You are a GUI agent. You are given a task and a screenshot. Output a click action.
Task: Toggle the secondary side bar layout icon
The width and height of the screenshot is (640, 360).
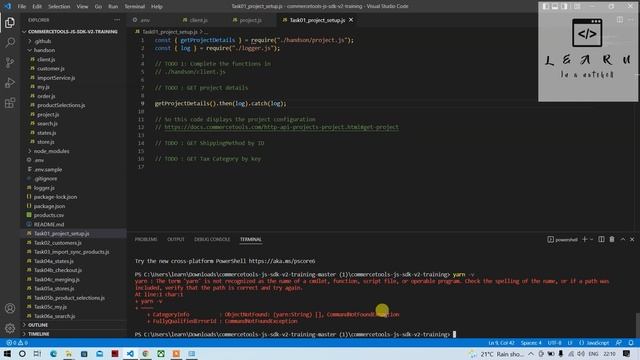coord(564,6)
